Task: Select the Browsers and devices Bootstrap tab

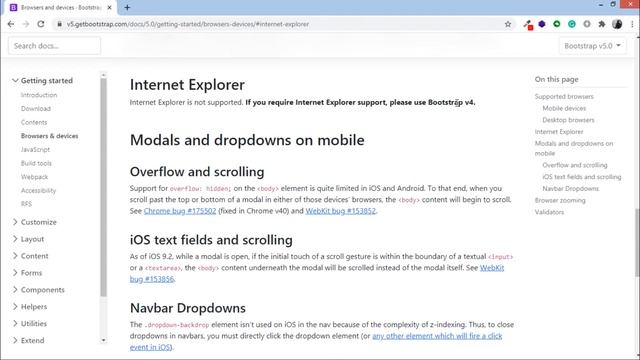Action: pyautogui.click(x=61, y=7)
